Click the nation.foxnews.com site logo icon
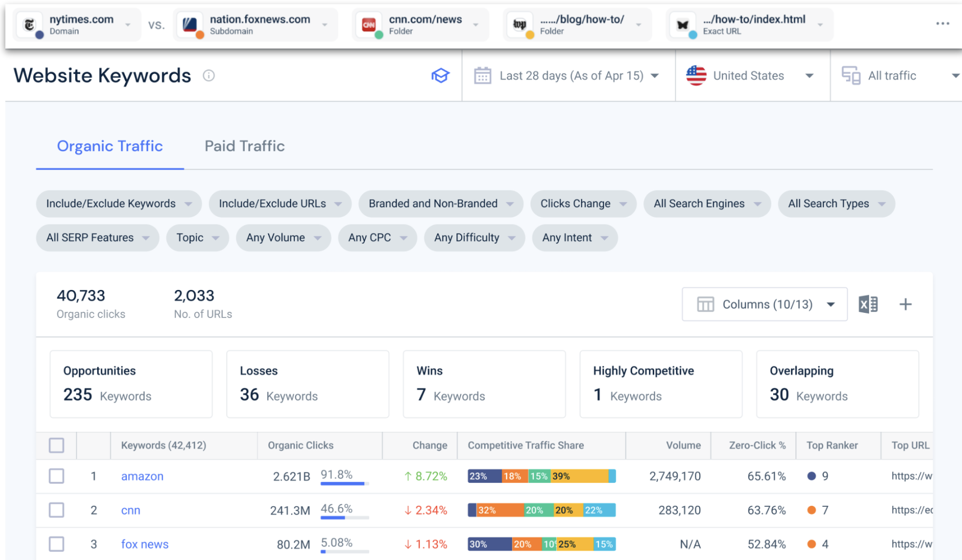Screen dimensions: 962x560 coord(190,24)
